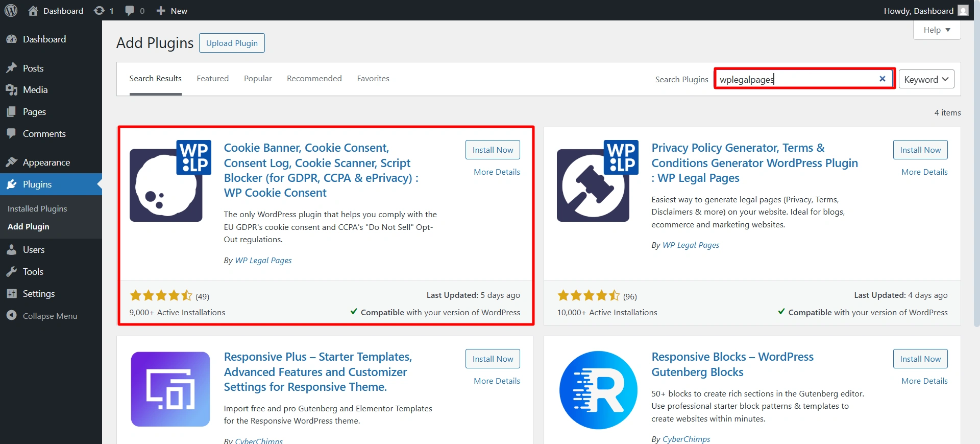Click the Dashboard gauge icon in the sidebar
This screenshot has width=980, height=444.
12,39
